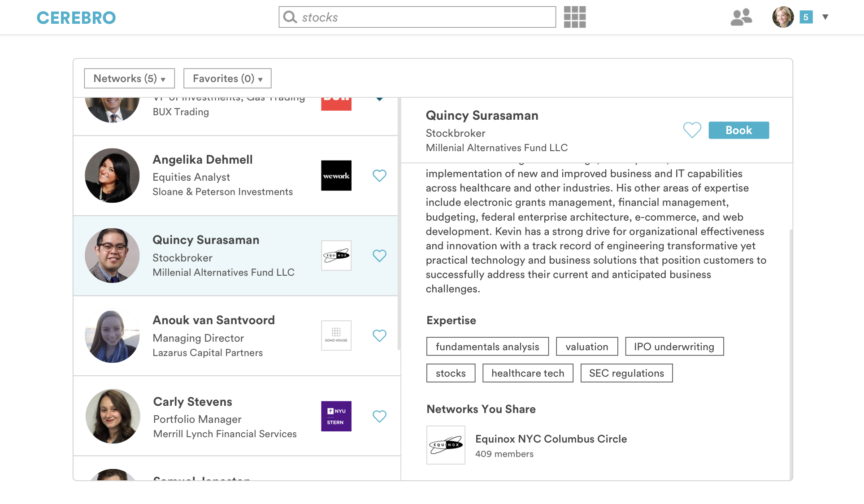Select the valuation expertise tag
864x504 pixels.
coord(586,347)
